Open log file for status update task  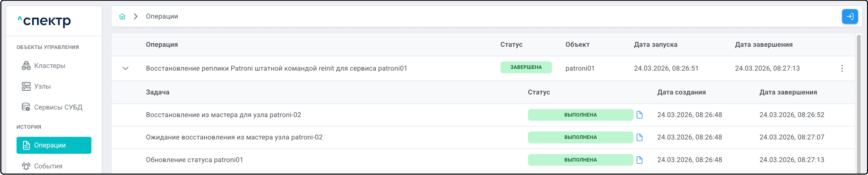point(639,160)
